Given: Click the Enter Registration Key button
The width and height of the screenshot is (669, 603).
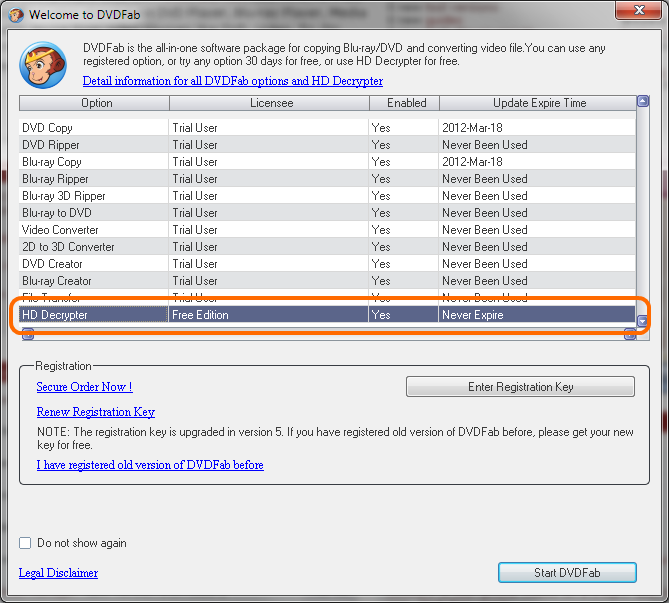Looking at the screenshot, I should tap(520, 387).
